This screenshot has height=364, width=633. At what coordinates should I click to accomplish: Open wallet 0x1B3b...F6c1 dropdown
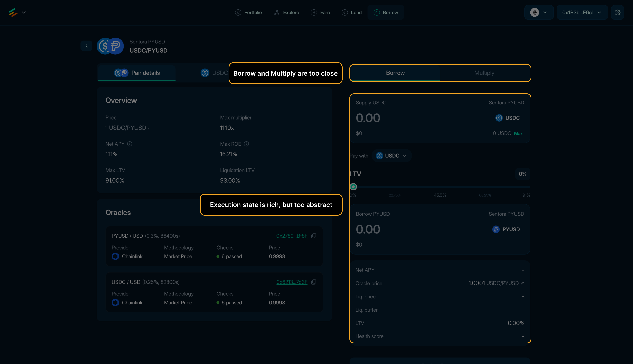pyautogui.click(x=582, y=12)
